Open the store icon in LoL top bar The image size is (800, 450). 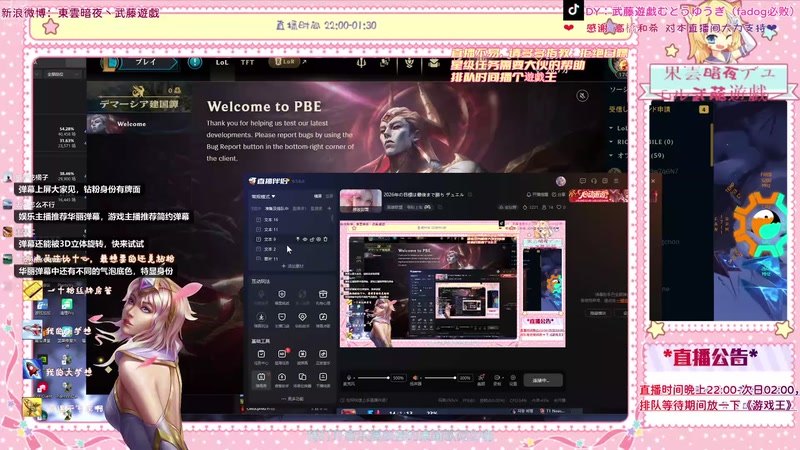point(434,62)
